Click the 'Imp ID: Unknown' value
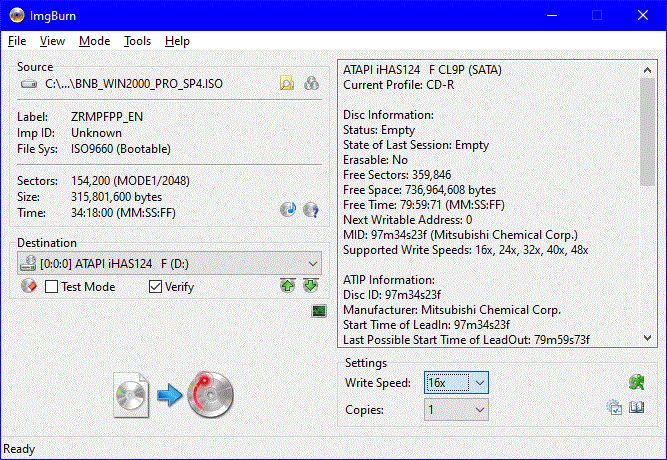This screenshot has height=460, width=667. pyautogui.click(x=96, y=133)
